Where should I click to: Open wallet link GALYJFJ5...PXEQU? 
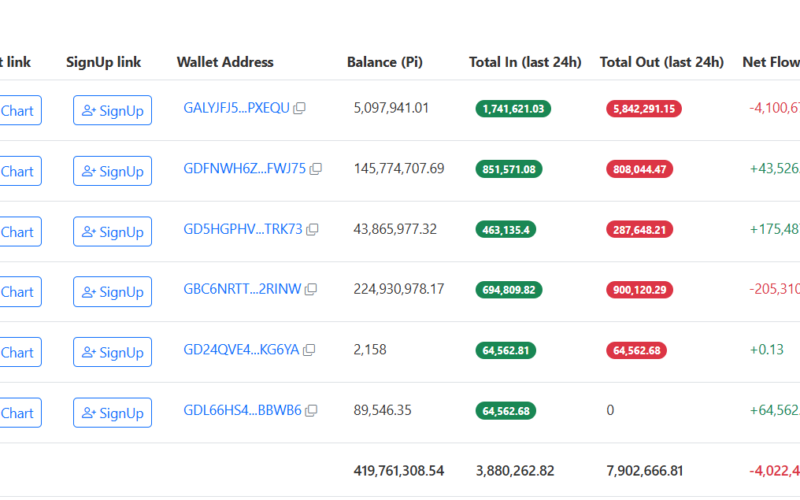(236, 108)
